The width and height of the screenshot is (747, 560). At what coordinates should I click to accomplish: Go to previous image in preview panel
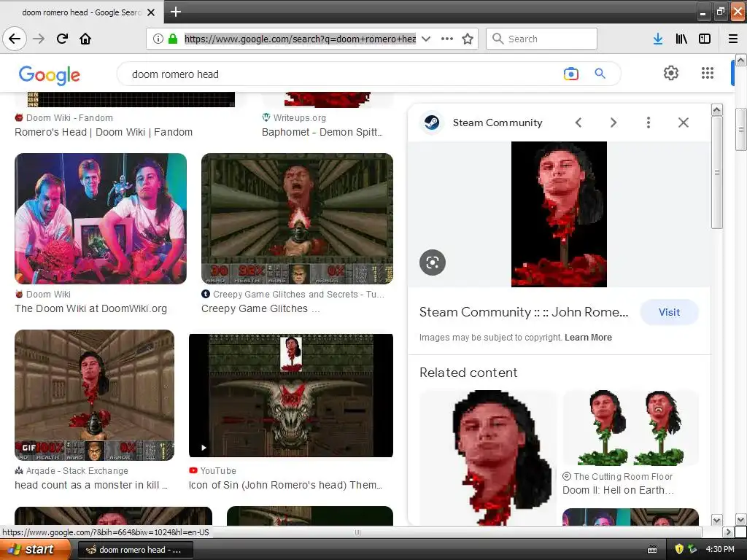click(x=578, y=122)
